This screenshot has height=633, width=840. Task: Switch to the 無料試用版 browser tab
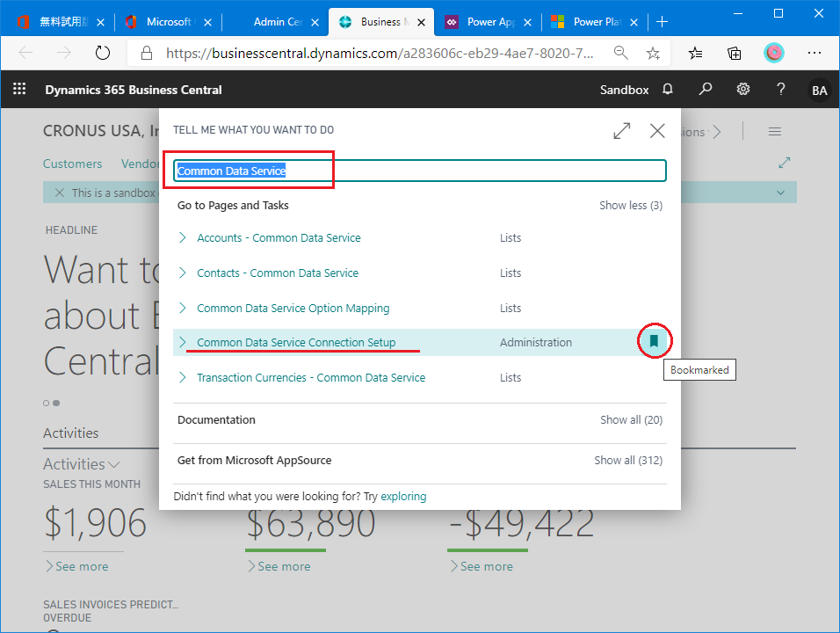pyautogui.click(x=62, y=22)
